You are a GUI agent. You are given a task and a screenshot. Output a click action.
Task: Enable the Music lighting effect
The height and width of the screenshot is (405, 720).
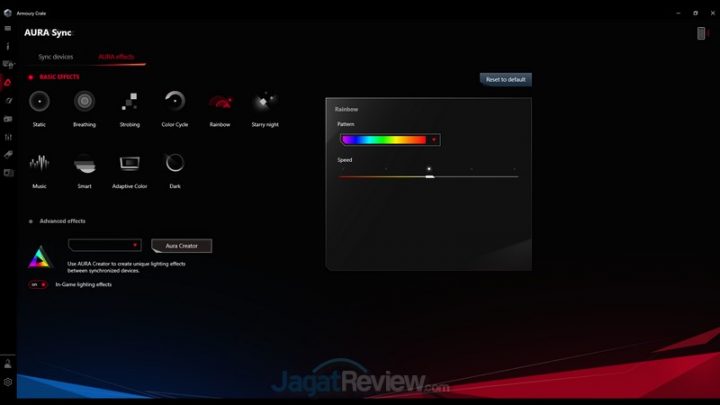(39, 163)
